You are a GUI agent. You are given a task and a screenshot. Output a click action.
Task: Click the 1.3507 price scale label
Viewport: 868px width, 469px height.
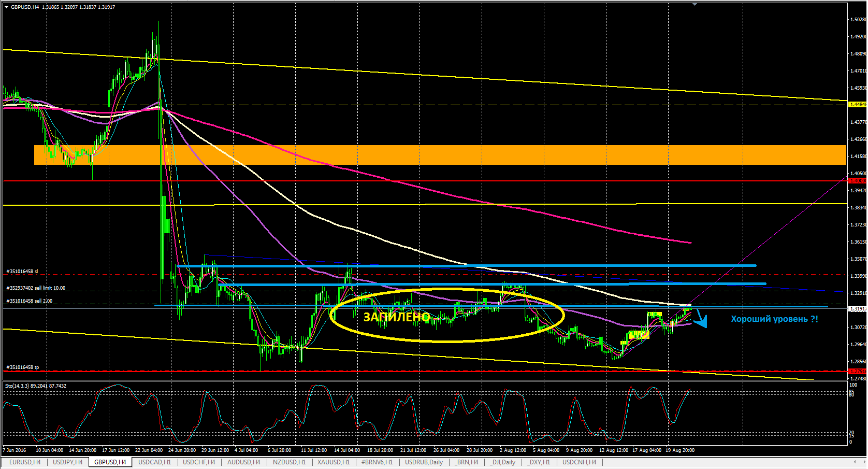click(858, 259)
